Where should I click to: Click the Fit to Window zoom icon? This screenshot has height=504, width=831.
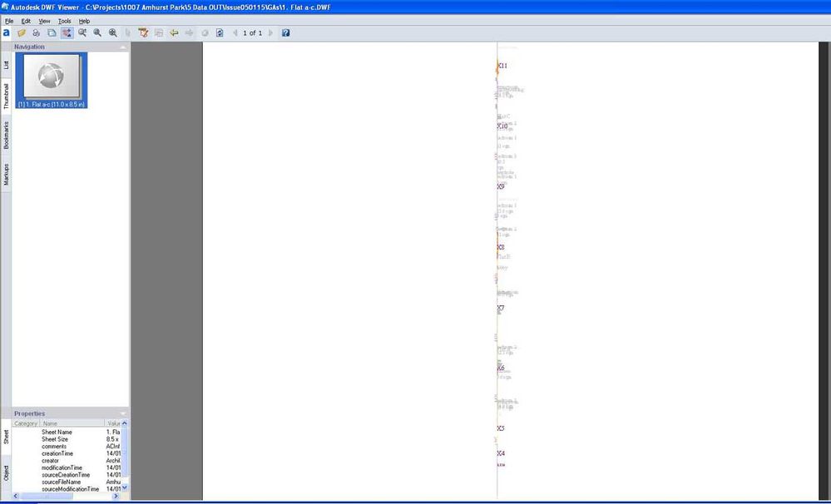(x=113, y=33)
